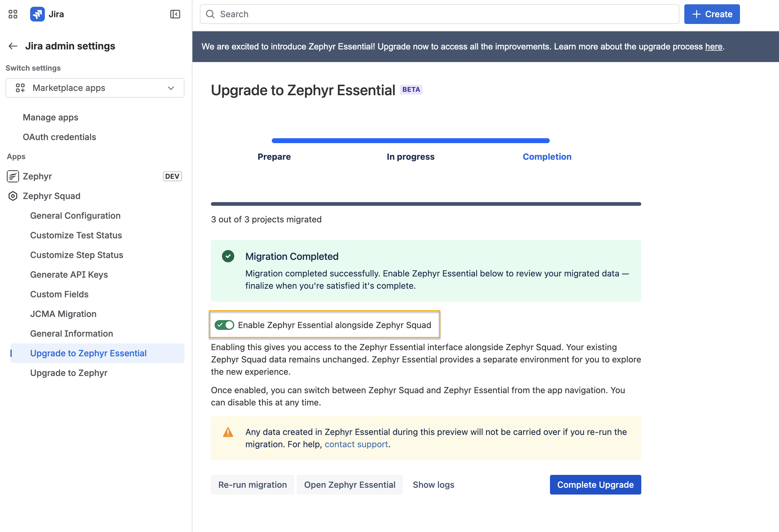Collapse the sidebar with the panel icon
This screenshot has height=532, width=779.
pos(175,14)
